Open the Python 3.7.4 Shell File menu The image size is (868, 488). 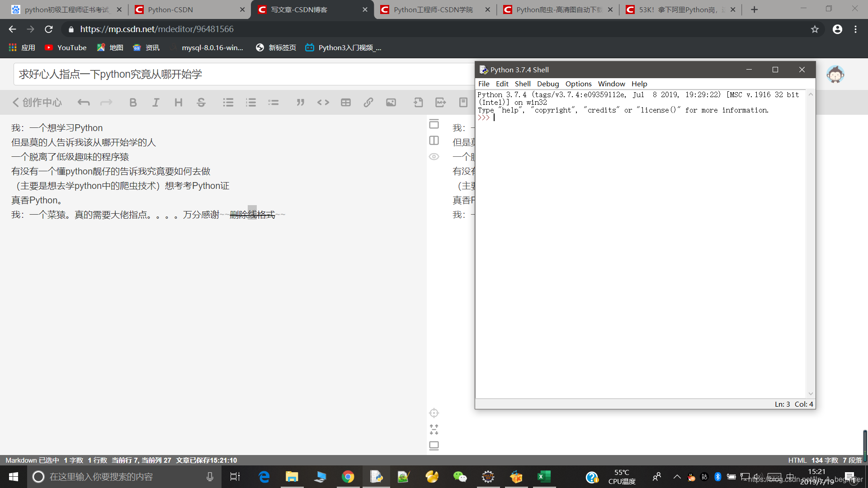[483, 84]
